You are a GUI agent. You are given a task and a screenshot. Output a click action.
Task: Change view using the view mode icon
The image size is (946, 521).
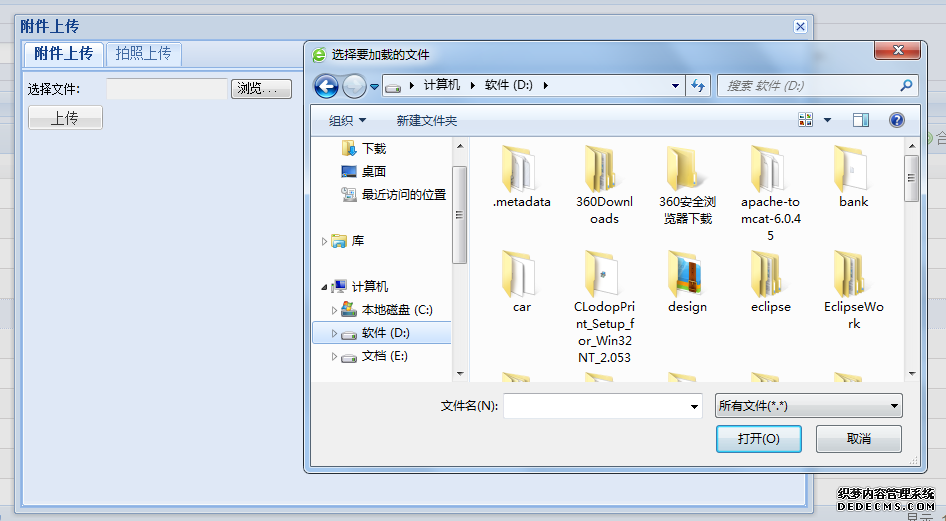coord(805,119)
